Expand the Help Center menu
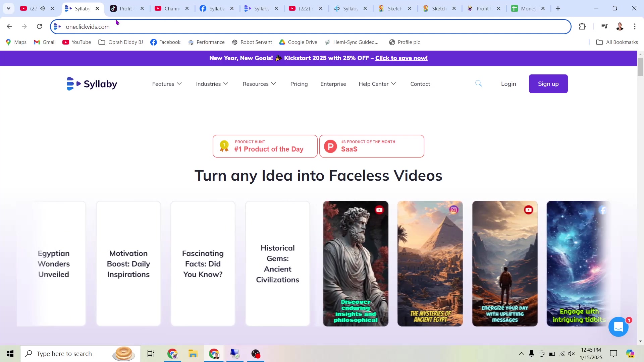The height and width of the screenshot is (362, 644). [377, 84]
